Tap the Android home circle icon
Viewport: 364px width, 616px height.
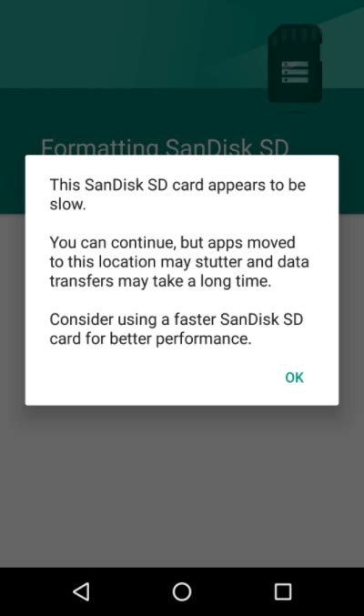182,591
